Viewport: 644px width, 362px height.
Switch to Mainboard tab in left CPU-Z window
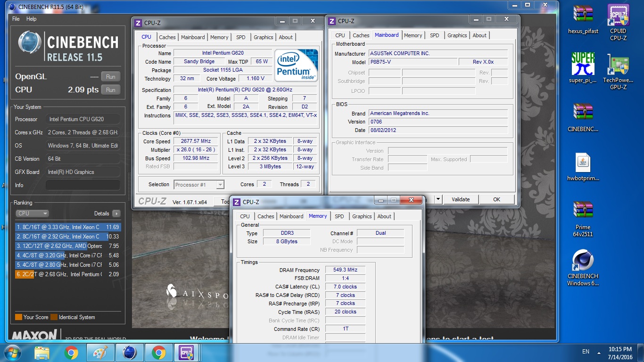(x=193, y=37)
